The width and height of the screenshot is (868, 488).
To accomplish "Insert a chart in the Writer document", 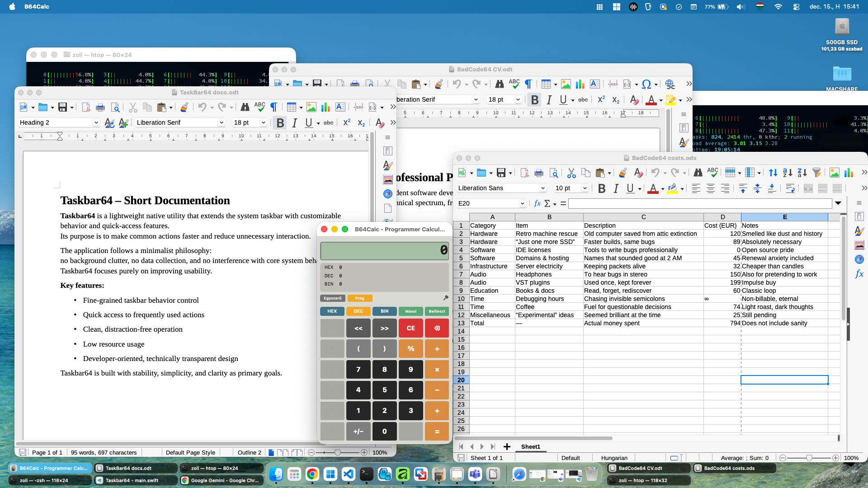I will click(325, 107).
